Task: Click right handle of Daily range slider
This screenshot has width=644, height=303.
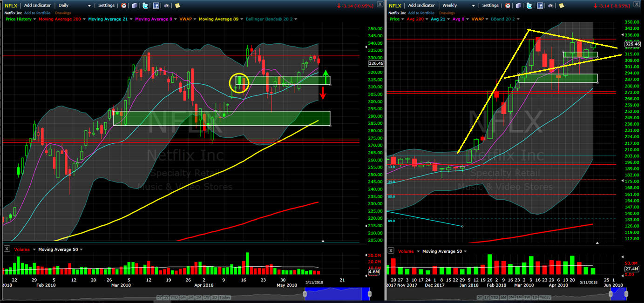Action: pyautogui.click(x=369, y=294)
